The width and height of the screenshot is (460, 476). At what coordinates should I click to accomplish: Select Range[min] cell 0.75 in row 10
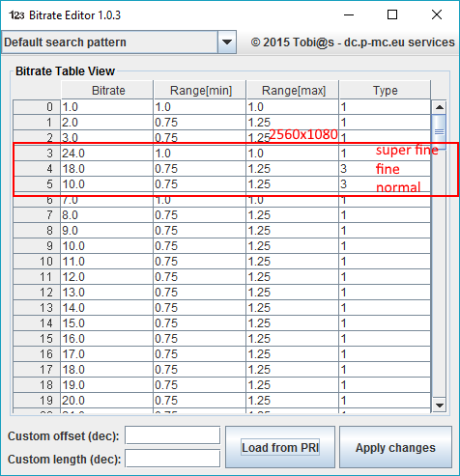click(200, 262)
